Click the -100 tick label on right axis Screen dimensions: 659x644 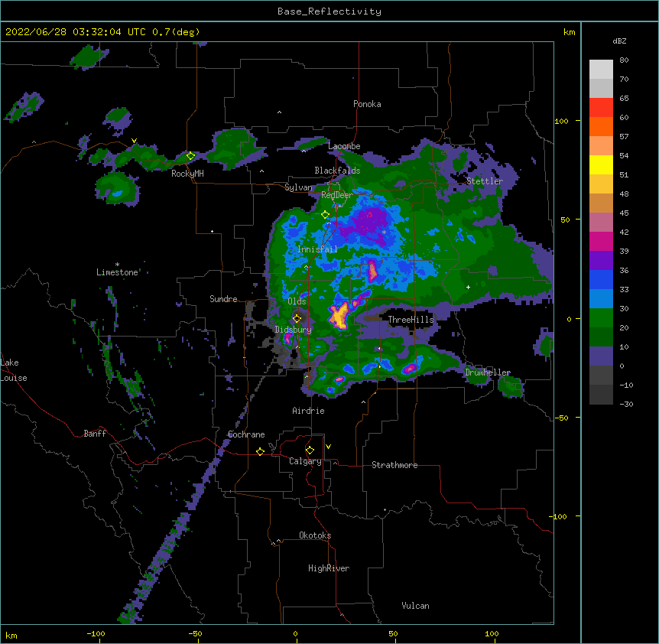pyautogui.click(x=559, y=516)
